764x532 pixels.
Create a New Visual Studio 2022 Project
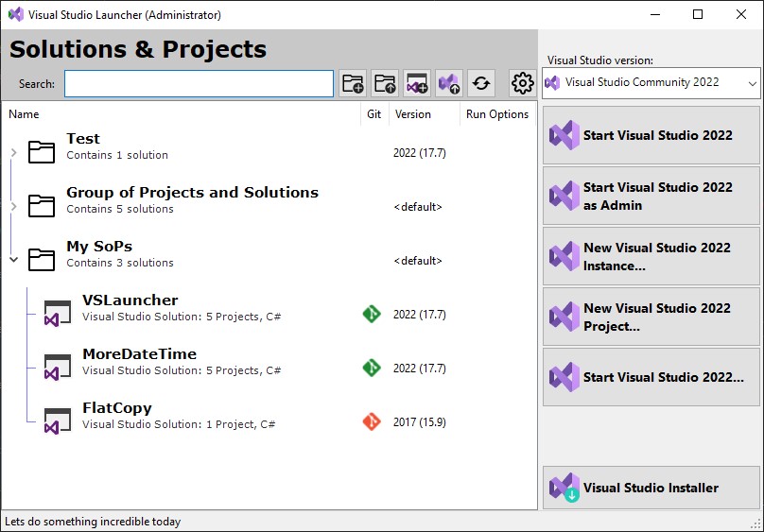651,317
